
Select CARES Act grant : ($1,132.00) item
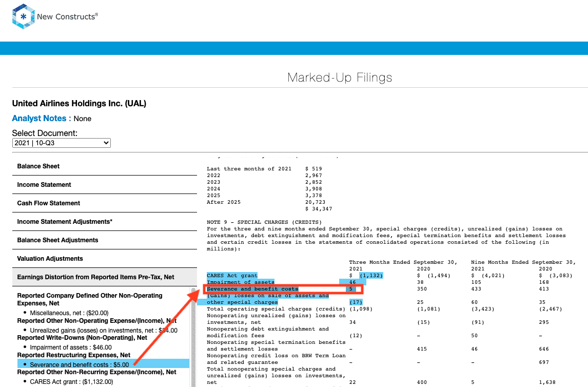(71, 382)
